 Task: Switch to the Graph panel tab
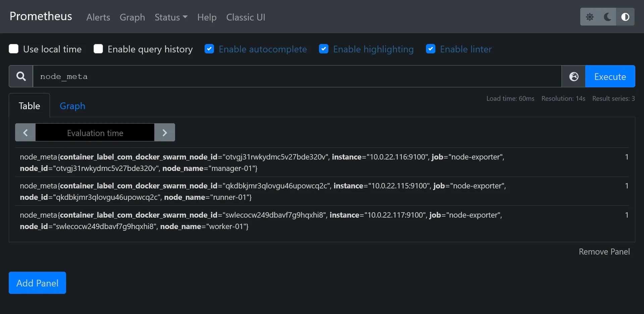tap(72, 106)
